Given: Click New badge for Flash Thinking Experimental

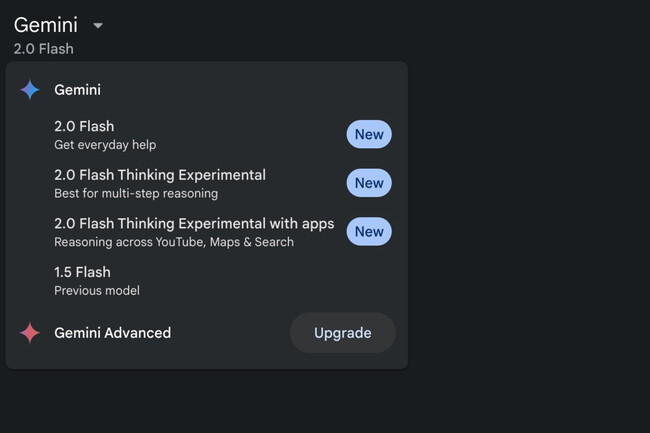Looking at the screenshot, I should 369,183.
